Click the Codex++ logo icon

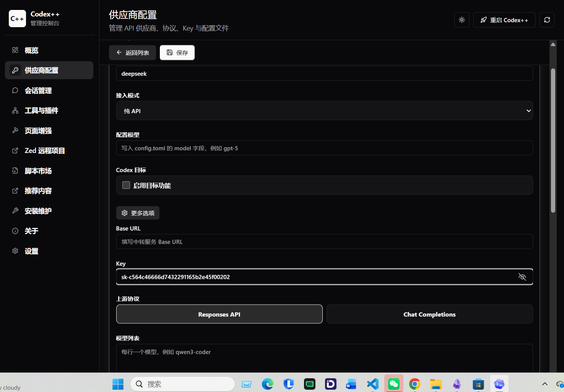click(17, 18)
